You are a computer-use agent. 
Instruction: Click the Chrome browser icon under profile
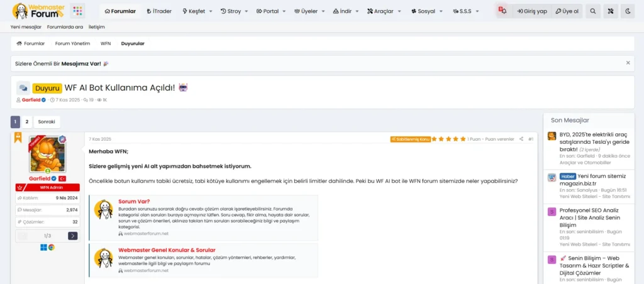pyautogui.click(x=52, y=247)
